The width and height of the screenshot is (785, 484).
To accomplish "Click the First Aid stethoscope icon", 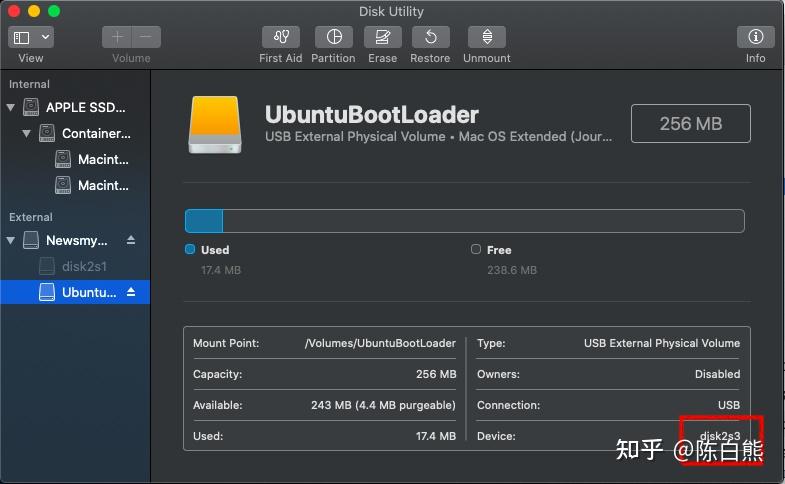I will (x=281, y=37).
